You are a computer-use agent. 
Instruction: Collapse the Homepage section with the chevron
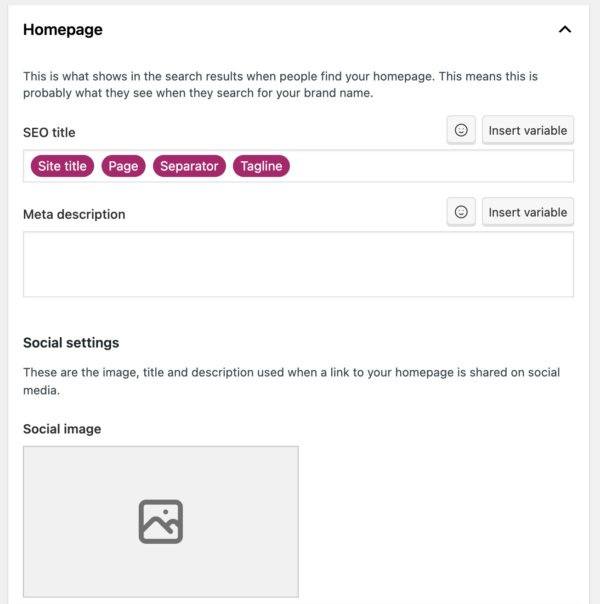(x=565, y=30)
